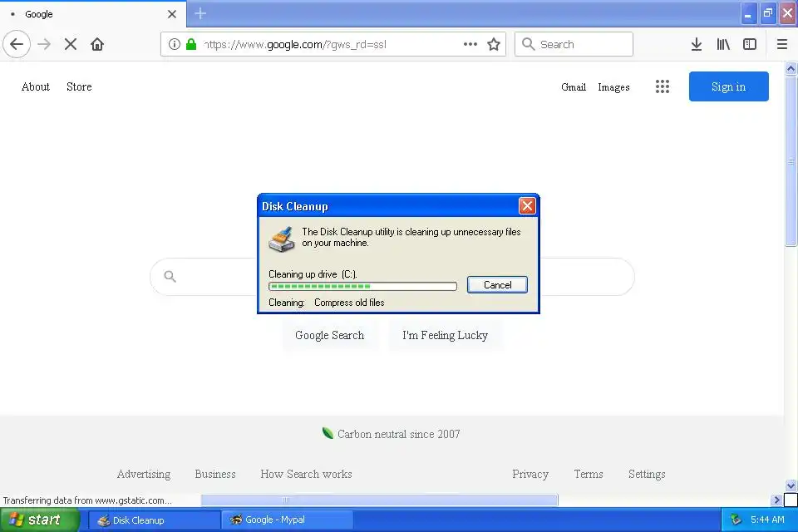Image resolution: width=798 pixels, height=532 pixels.
Task: Open the About link
Action: (36, 86)
